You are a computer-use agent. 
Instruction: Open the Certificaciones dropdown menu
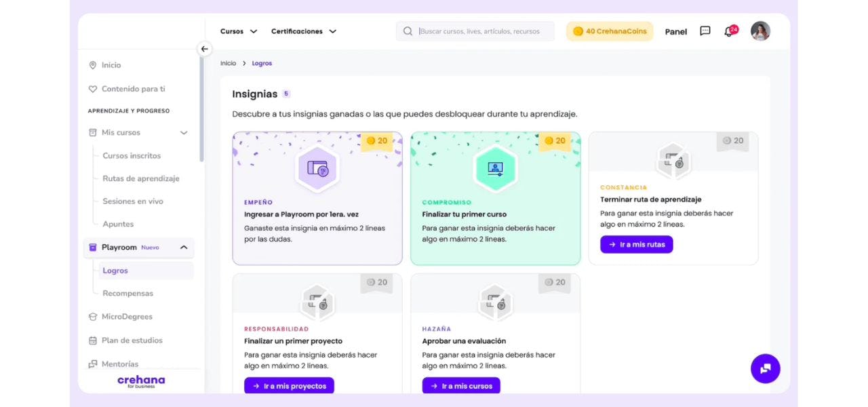[x=303, y=31]
